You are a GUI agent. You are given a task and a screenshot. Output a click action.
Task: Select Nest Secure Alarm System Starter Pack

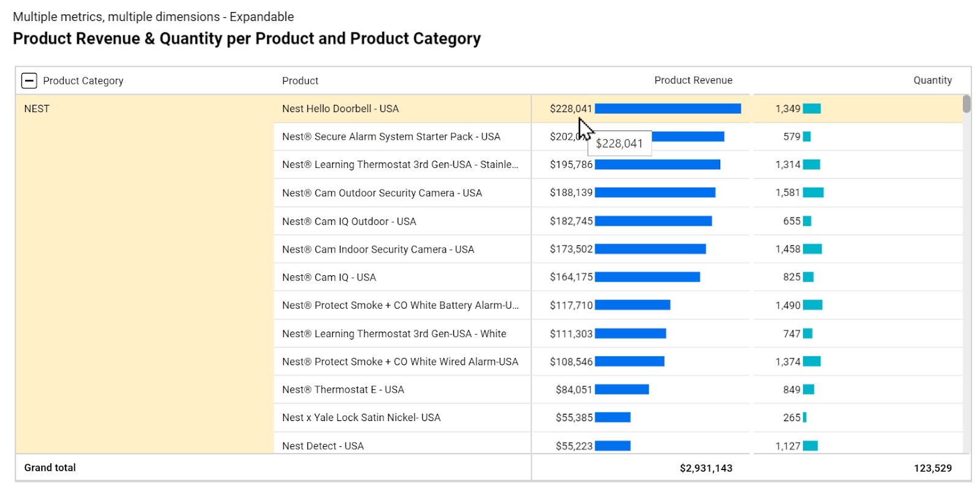point(391,137)
